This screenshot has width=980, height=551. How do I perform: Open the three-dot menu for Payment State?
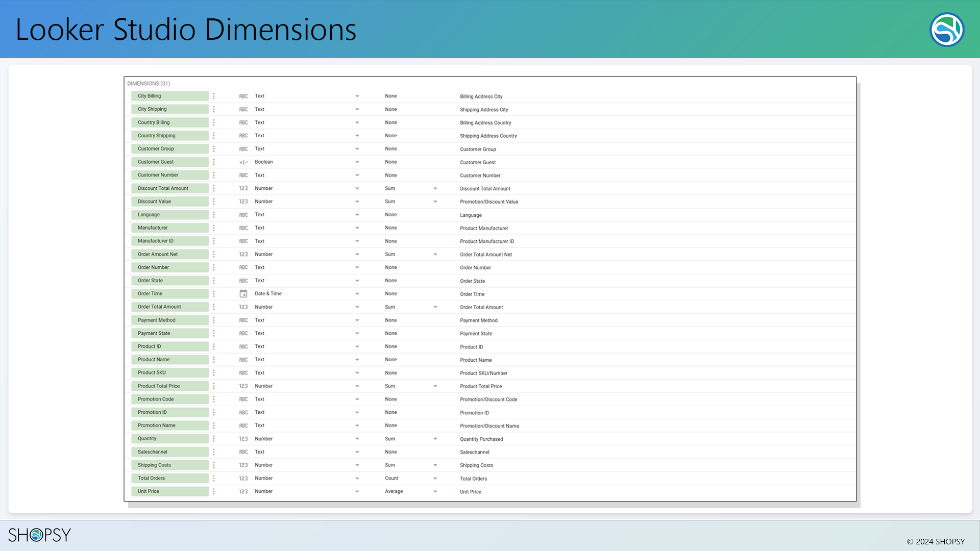pos(214,333)
